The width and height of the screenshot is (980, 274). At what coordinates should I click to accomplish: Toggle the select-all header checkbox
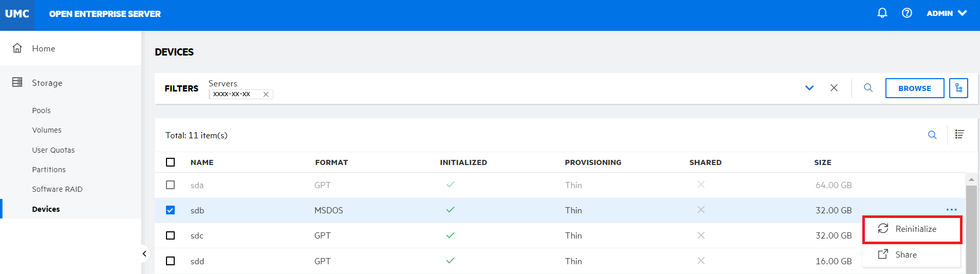(171, 162)
